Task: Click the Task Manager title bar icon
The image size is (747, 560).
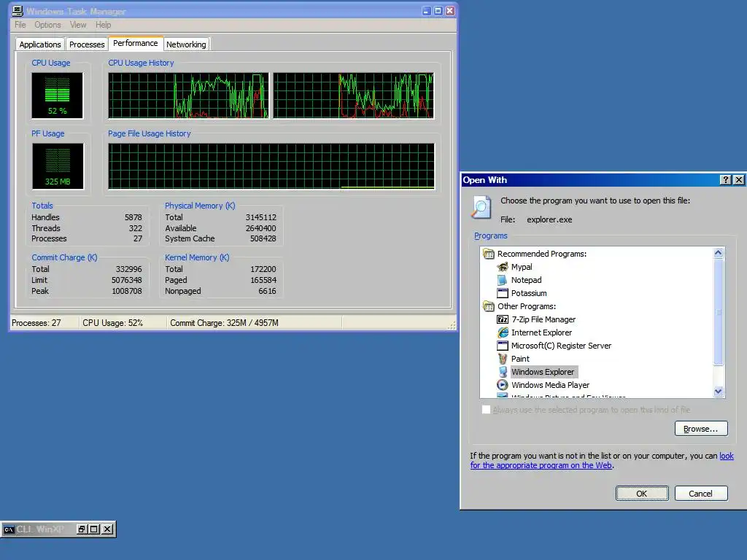Action: (18, 10)
